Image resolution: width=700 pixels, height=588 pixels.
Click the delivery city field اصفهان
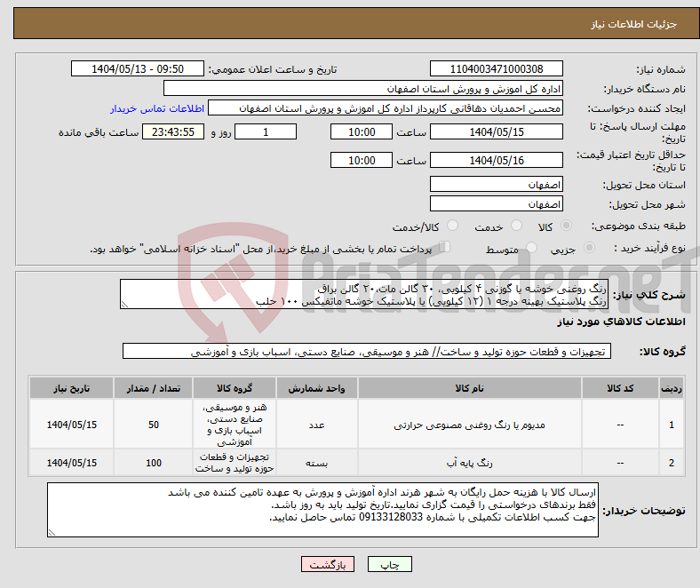(497, 204)
